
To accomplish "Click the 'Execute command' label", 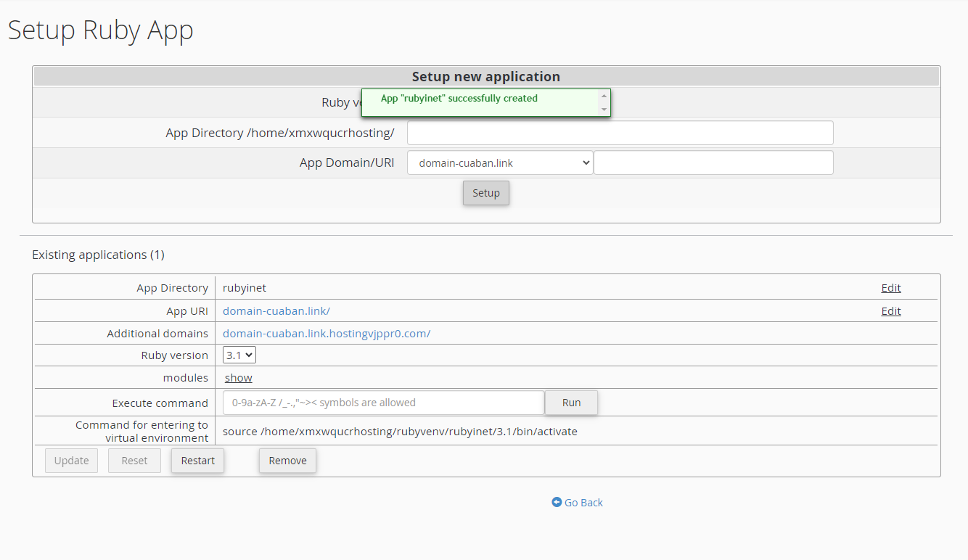I will tap(160, 403).
